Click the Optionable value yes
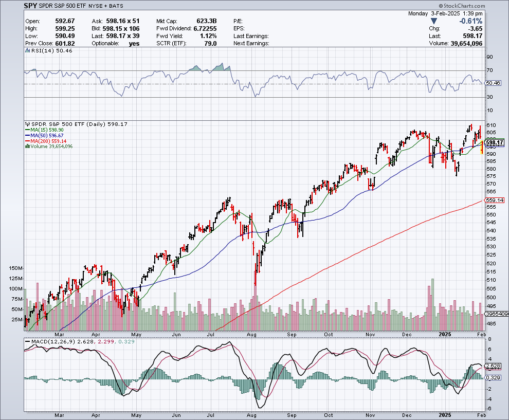509x420 pixels. (x=134, y=44)
